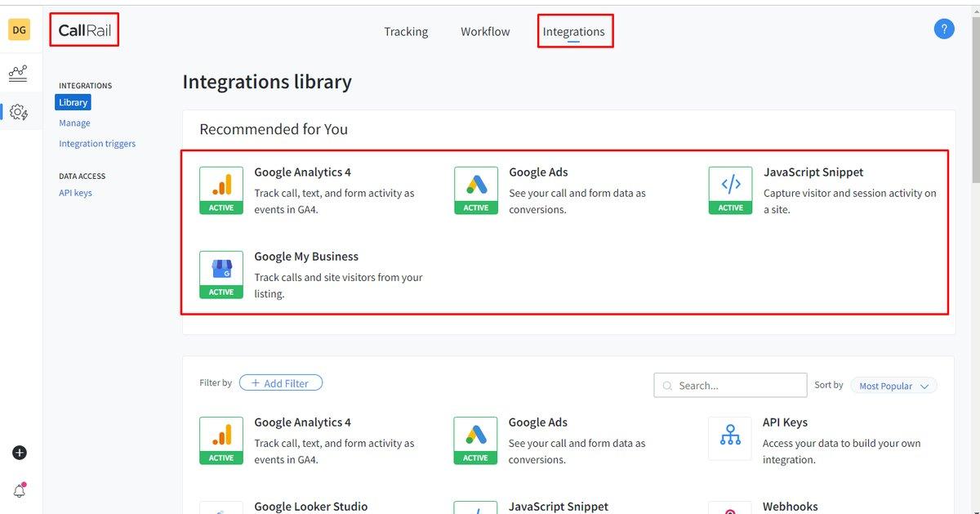Viewport: 980px width, 514px height.
Task: Go to Integration triggers
Action: click(97, 143)
